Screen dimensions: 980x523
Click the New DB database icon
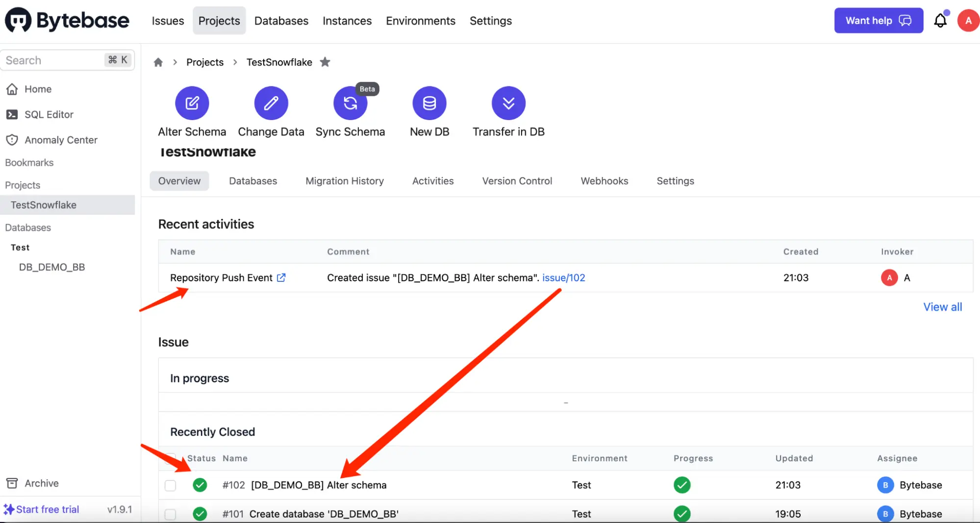pos(429,103)
